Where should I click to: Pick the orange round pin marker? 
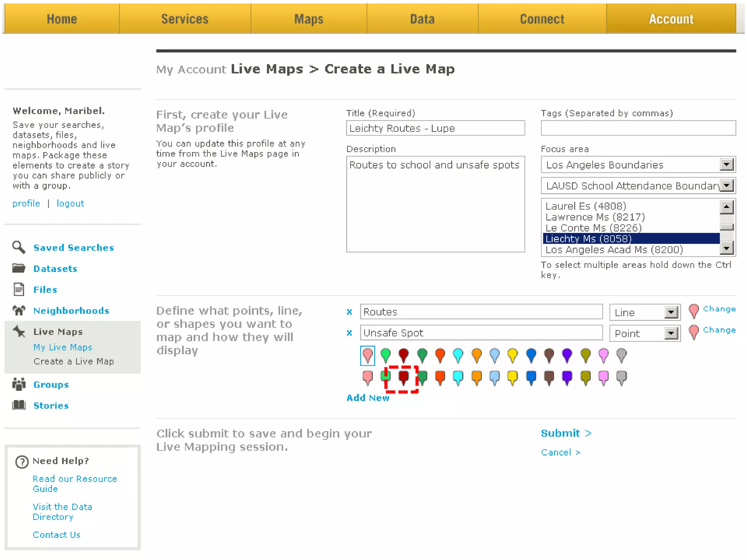477,355
